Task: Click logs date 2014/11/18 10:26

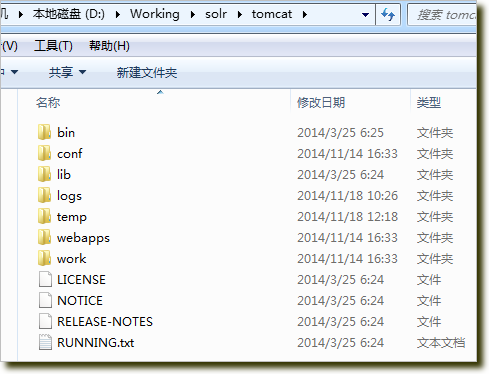Action: pos(347,196)
